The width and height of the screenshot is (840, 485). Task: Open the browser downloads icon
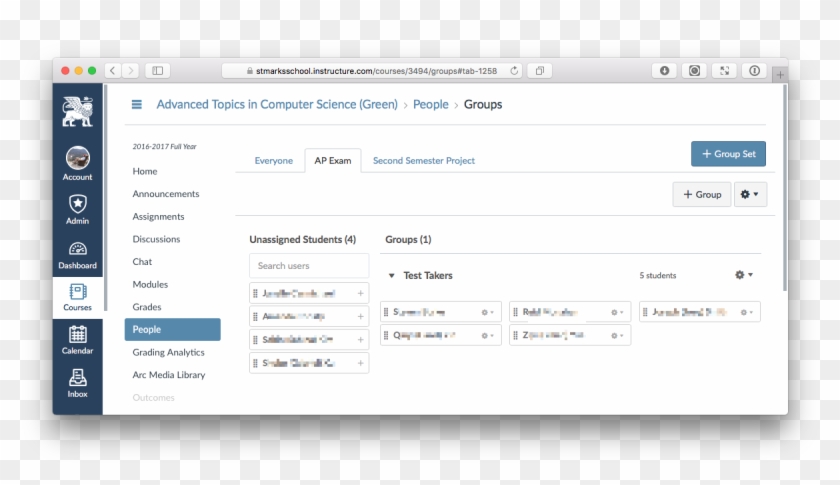664,71
